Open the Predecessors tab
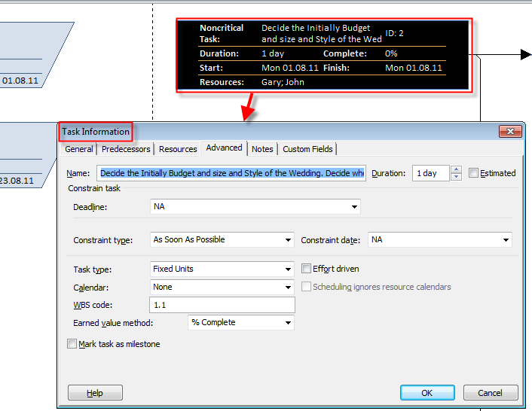The width and height of the screenshot is (532, 411). point(126,149)
